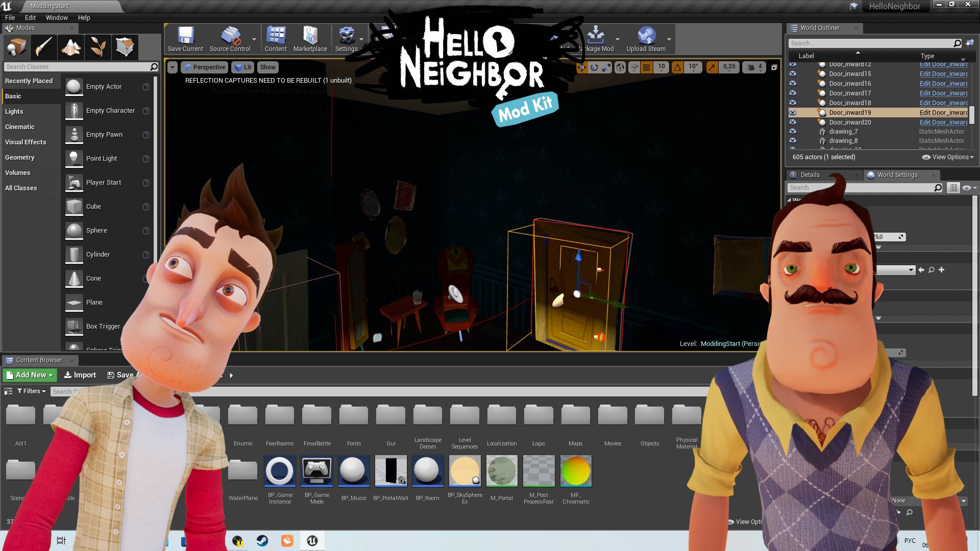Click the Import button

(x=80, y=375)
